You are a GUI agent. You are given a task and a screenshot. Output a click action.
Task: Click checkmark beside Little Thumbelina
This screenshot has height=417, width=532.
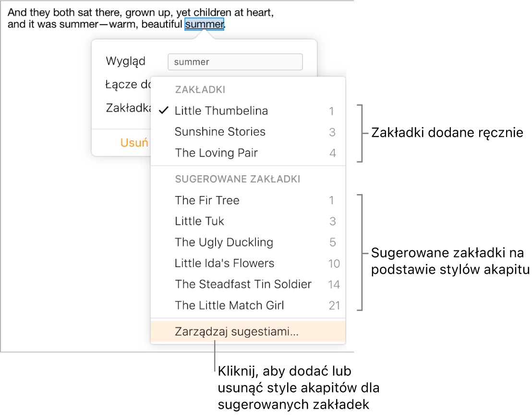164,111
